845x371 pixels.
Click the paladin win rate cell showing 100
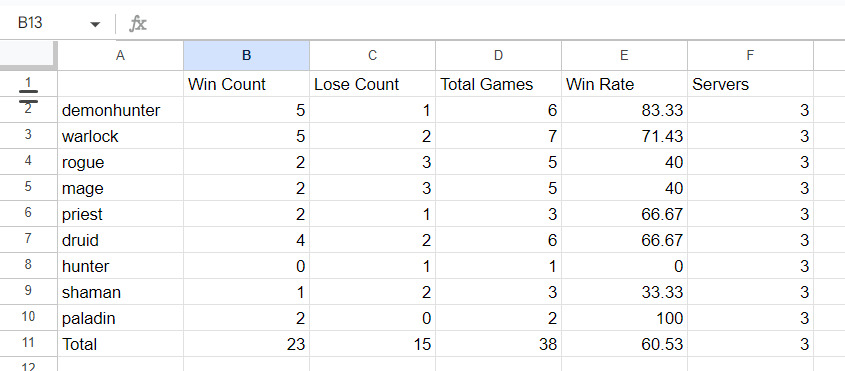tap(625, 318)
